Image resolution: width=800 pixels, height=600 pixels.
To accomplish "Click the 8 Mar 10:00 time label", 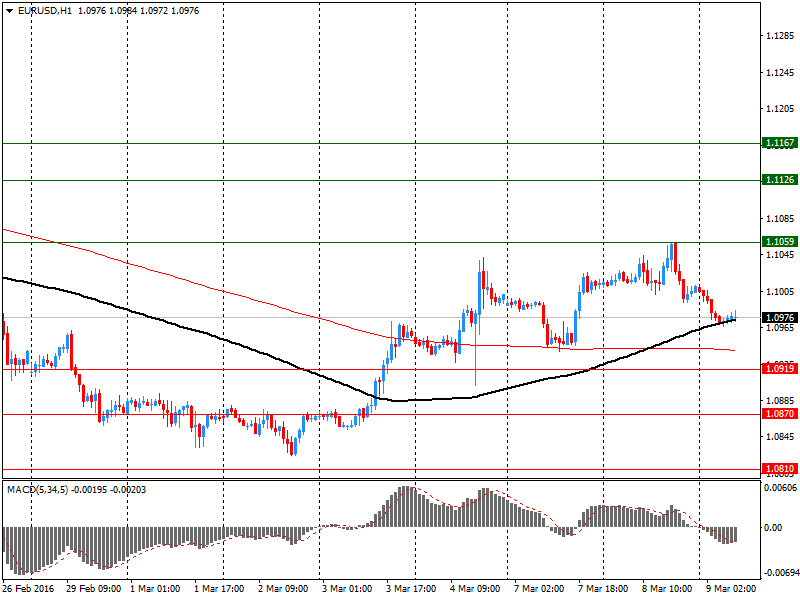I will pos(667,589).
